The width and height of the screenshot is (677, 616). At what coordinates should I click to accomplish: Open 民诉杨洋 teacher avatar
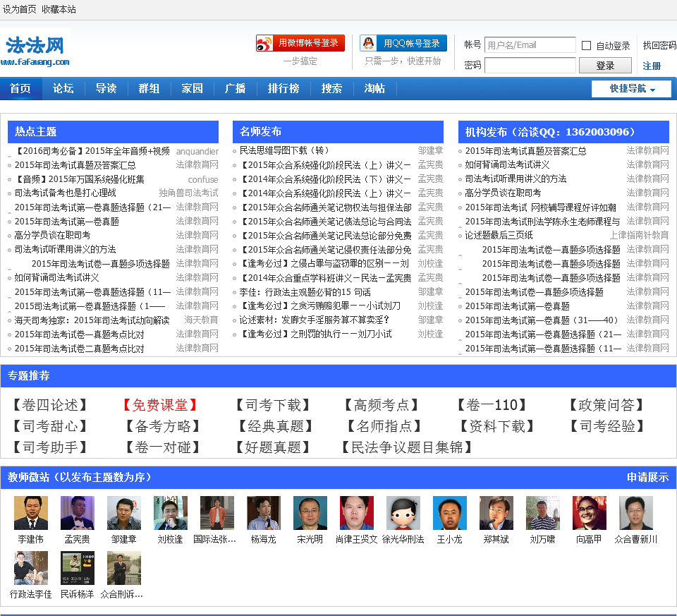click(x=78, y=568)
